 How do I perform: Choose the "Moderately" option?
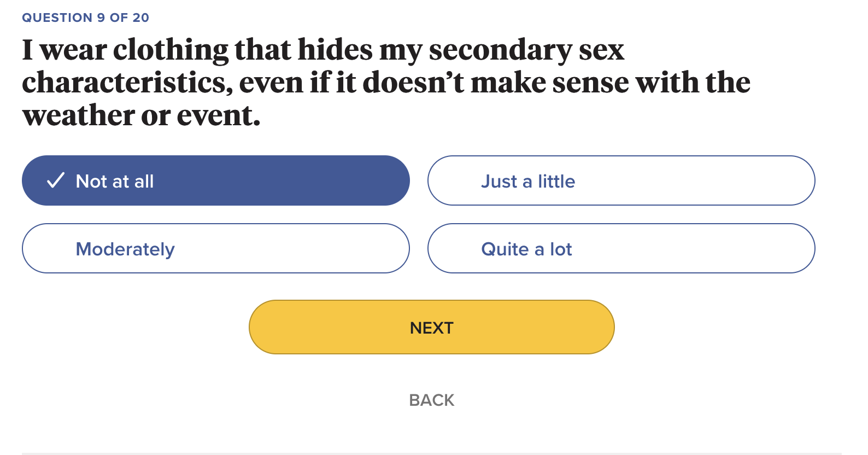[x=215, y=248]
